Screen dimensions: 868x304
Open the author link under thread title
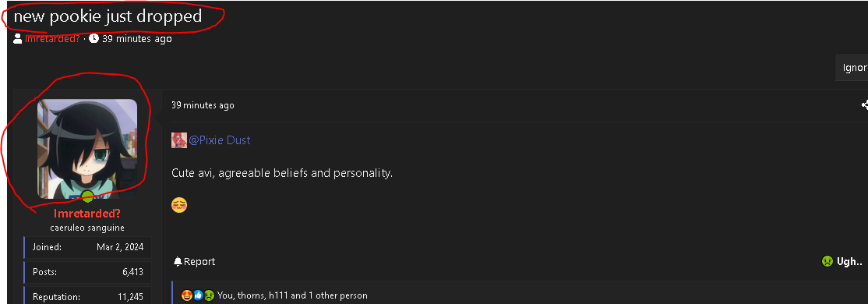[x=52, y=39]
